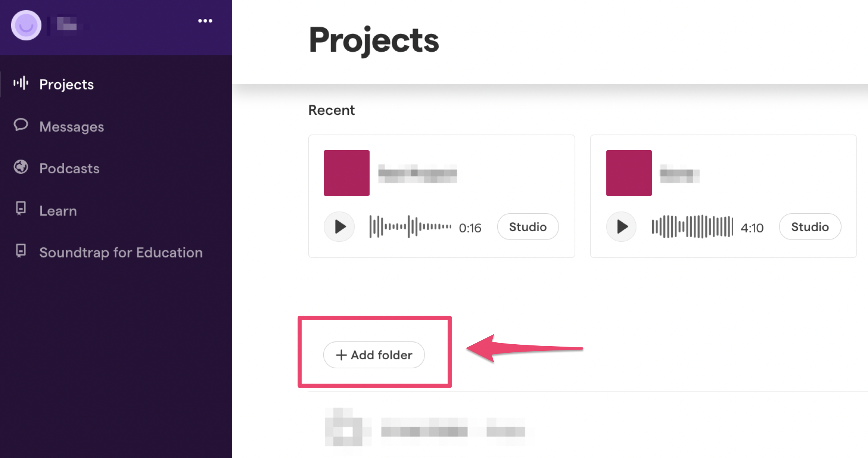The image size is (868, 458).
Task: Click the first project's magenta thumbnail
Action: point(346,173)
